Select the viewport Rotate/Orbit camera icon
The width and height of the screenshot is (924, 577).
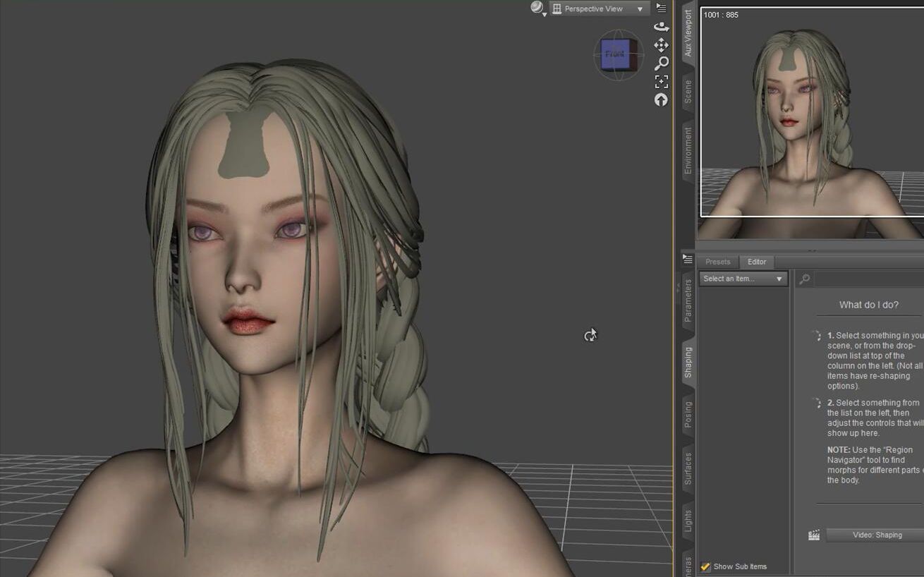661,26
